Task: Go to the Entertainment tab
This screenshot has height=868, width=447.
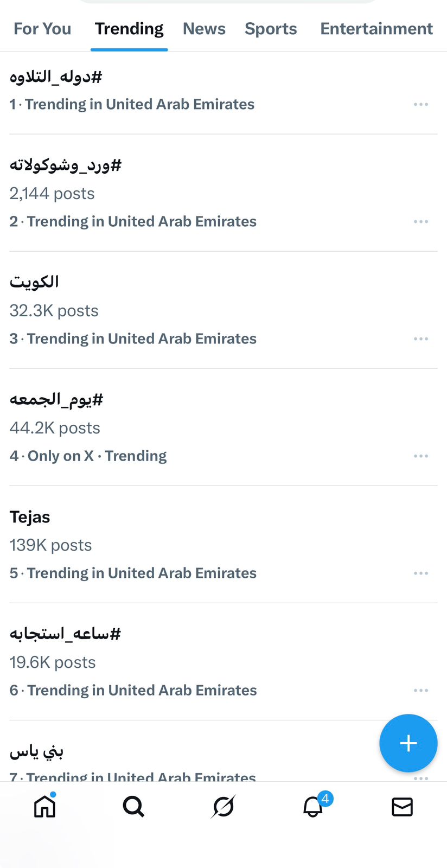Action: coord(376,29)
